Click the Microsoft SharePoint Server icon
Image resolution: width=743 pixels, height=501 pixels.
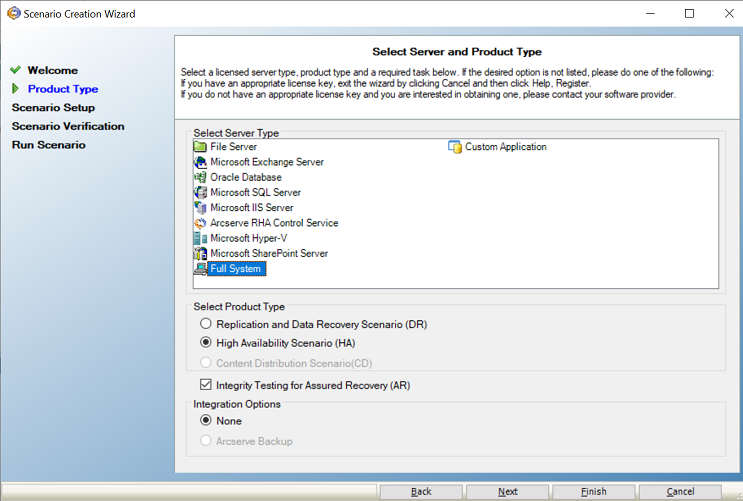click(200, 253)
